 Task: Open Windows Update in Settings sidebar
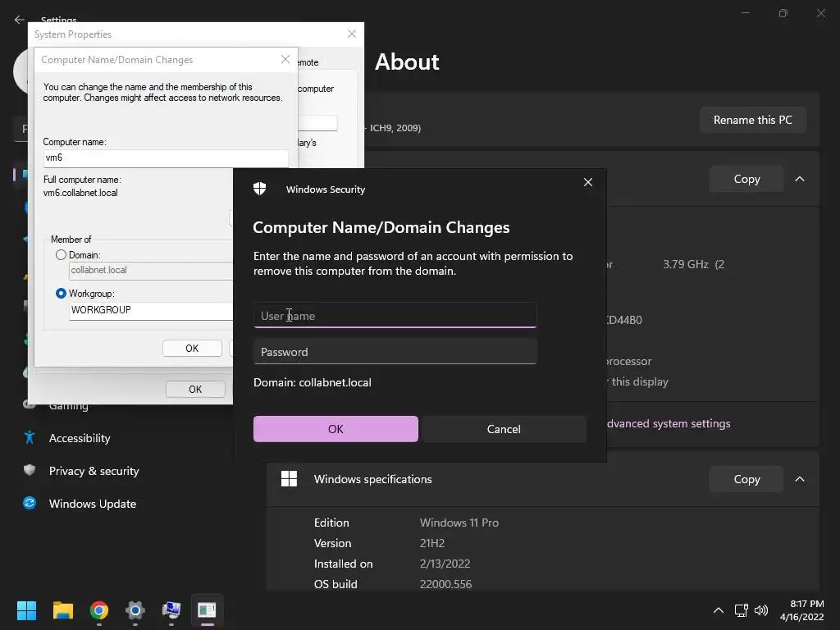click(x=92, y=504)
